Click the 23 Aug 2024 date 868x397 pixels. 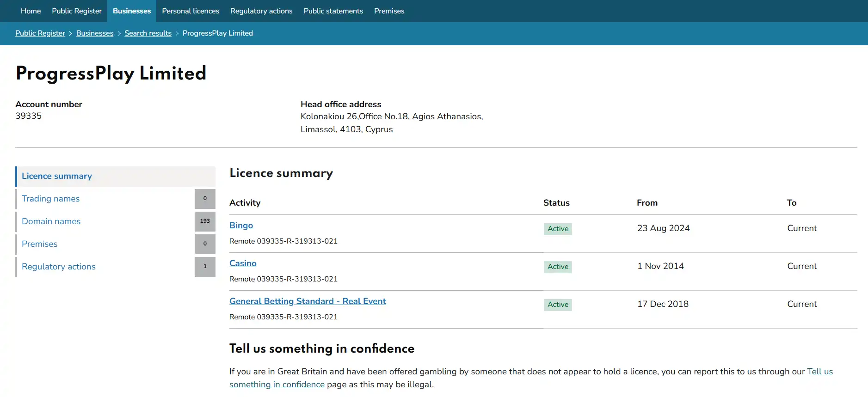coord(663,228)
